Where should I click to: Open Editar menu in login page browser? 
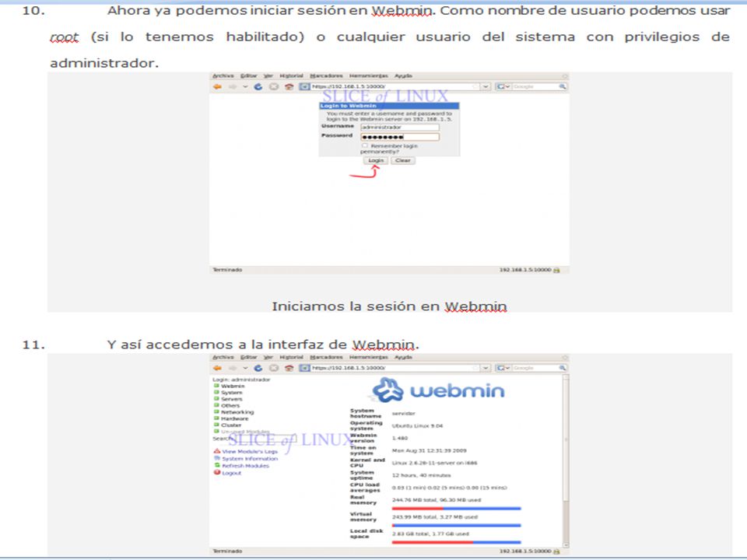click(x=249, y=75)
